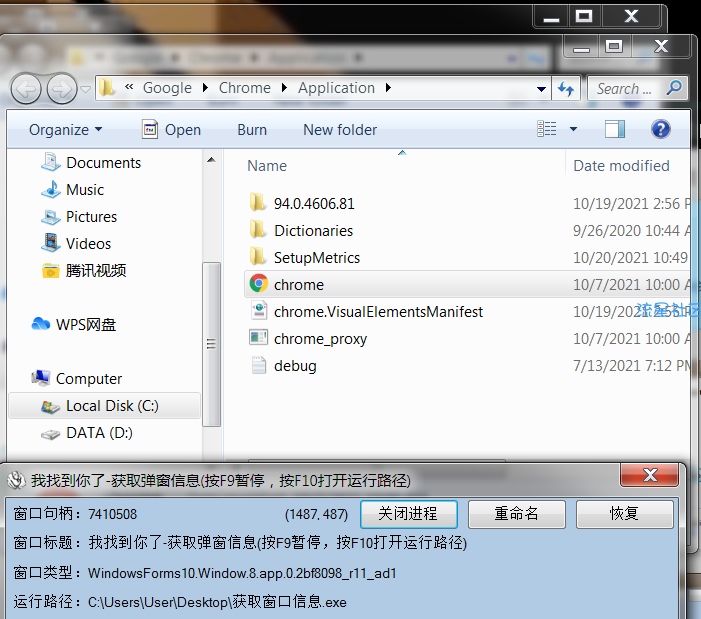This screenshot has width=701, height=619.
Task: Click the 窗口类型 WindowsForms10 text
Action: coord(242,573)
